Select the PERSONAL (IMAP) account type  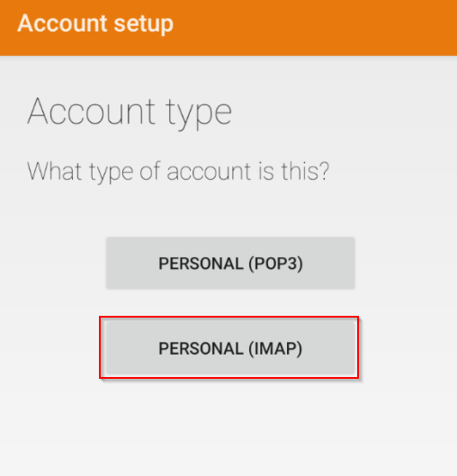coord(230,347)
